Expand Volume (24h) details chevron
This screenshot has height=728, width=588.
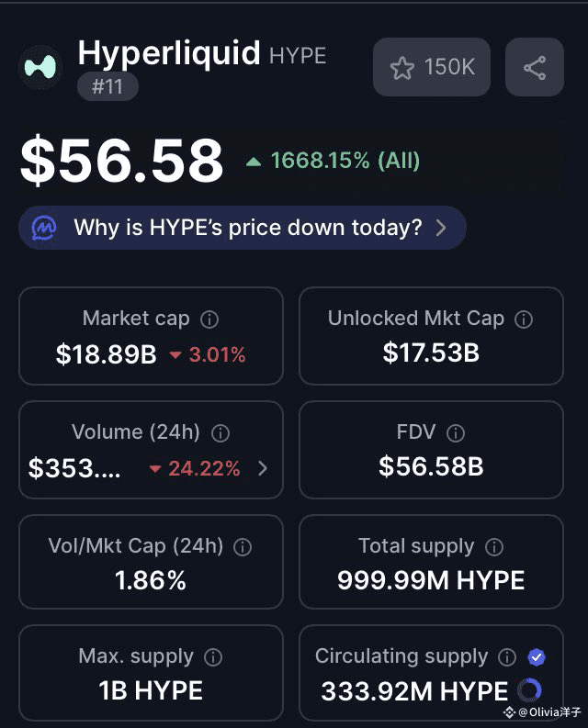coord(263,468)
